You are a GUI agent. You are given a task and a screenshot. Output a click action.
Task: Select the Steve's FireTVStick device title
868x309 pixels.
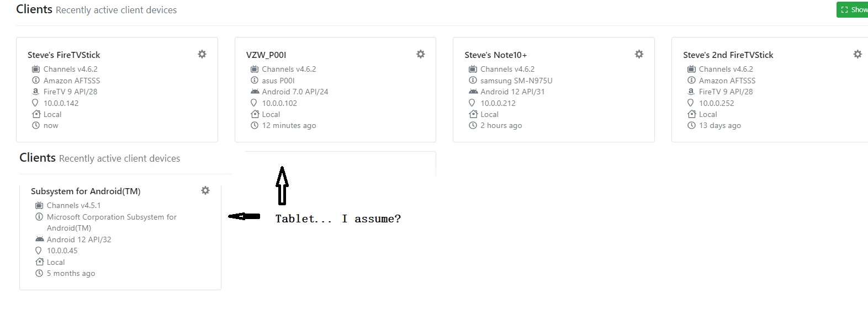(64, 55)
